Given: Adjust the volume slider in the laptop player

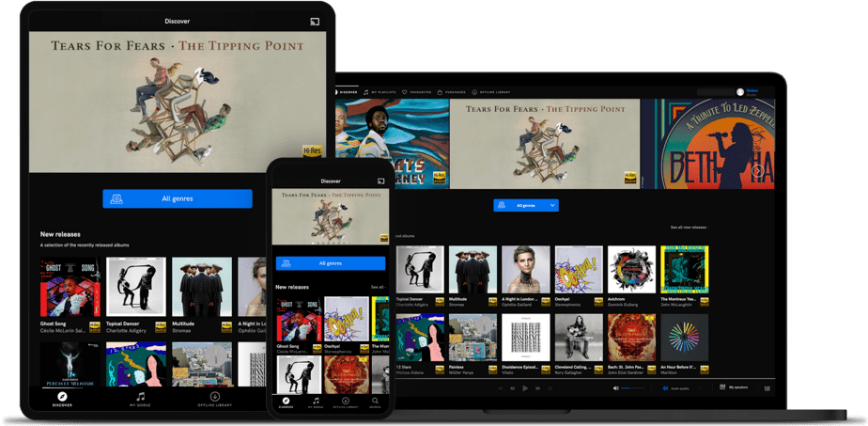Looking at the screenshot, I should click(634, 387).
